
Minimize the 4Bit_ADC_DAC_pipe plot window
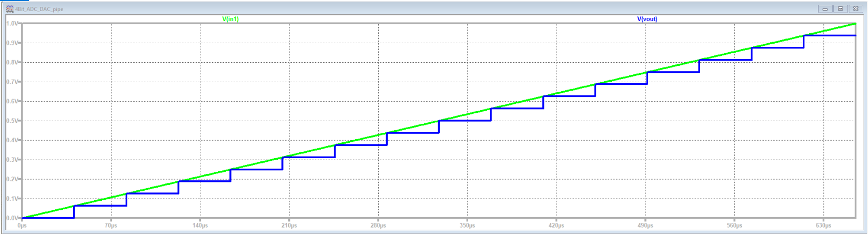click(825, 9)
